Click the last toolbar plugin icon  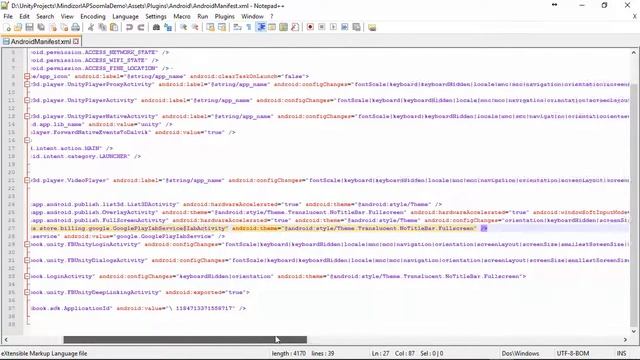[372, 27]
